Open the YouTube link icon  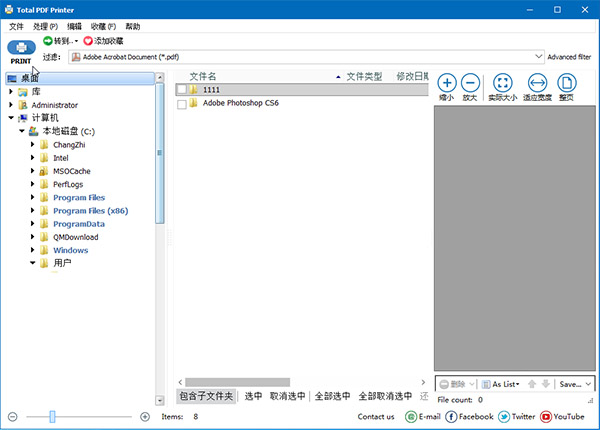546,416
